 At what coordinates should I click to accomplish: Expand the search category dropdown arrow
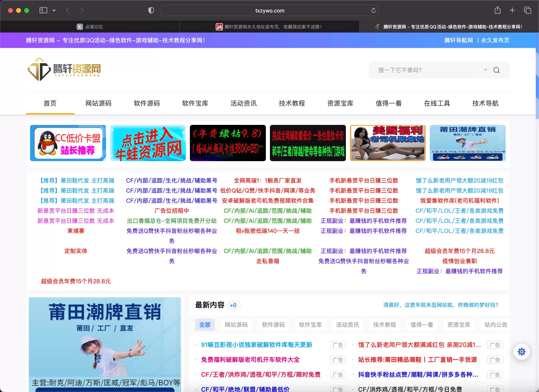tap(486, 70)
